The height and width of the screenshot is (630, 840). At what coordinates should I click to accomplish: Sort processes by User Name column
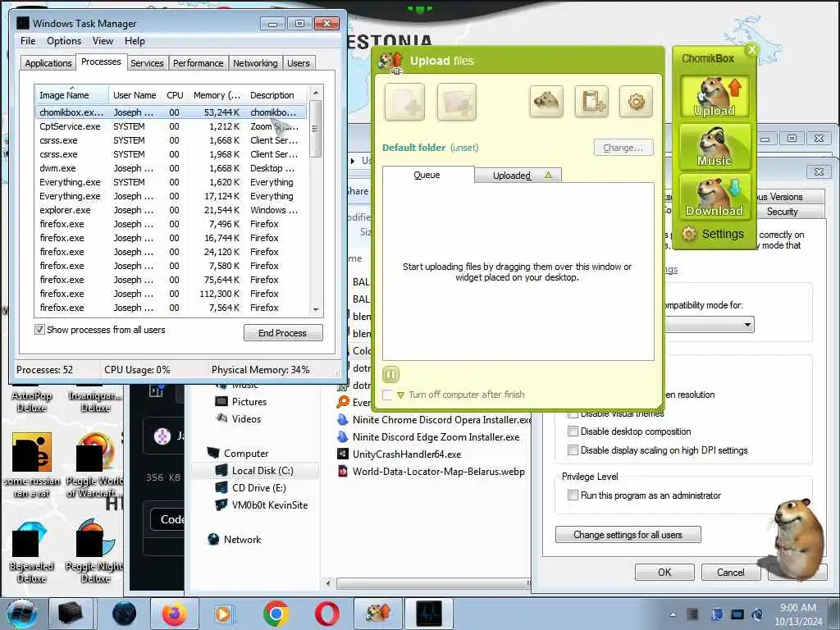135,95
